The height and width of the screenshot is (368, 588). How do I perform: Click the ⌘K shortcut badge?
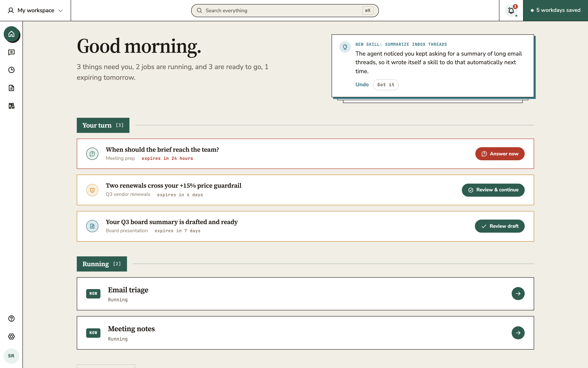click(x=368, y=10)
